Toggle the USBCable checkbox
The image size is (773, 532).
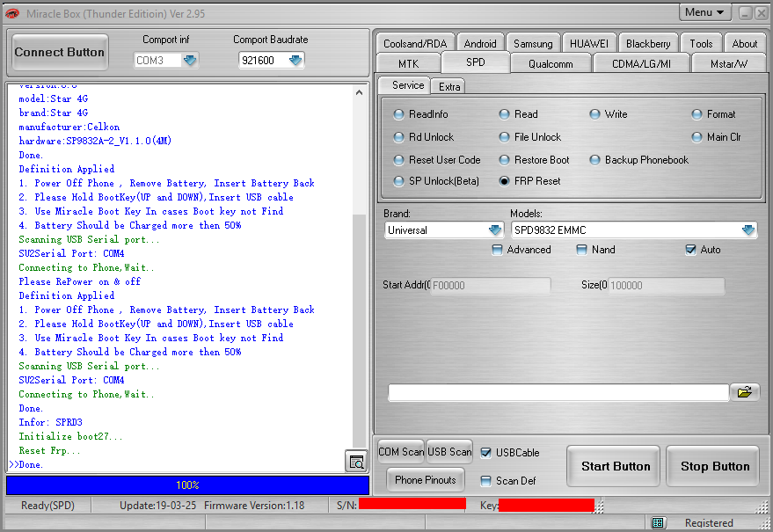coord(485,453)
